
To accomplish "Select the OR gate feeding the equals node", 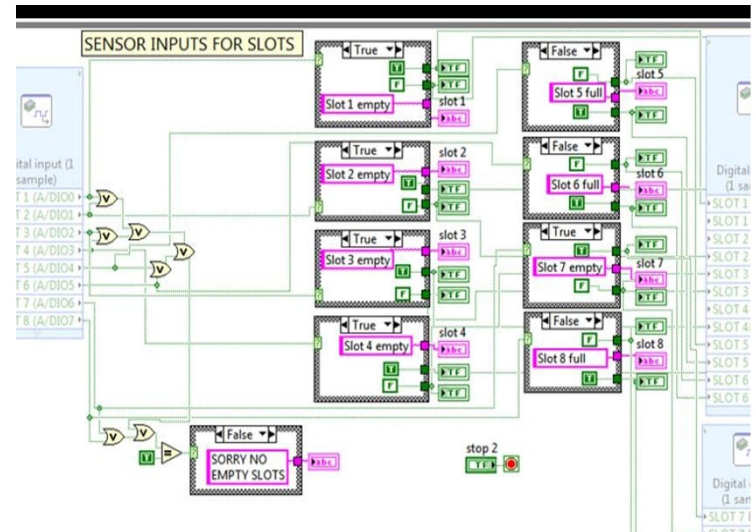I will (144, 434).
